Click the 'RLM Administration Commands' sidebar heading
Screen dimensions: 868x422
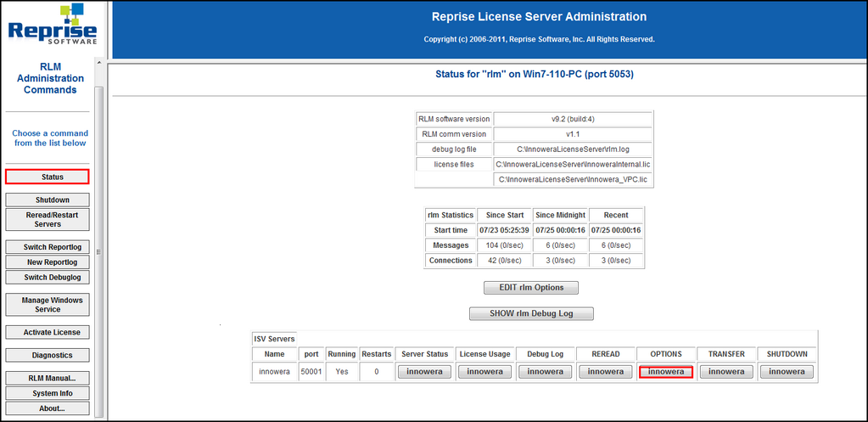(x=50, y=78)
